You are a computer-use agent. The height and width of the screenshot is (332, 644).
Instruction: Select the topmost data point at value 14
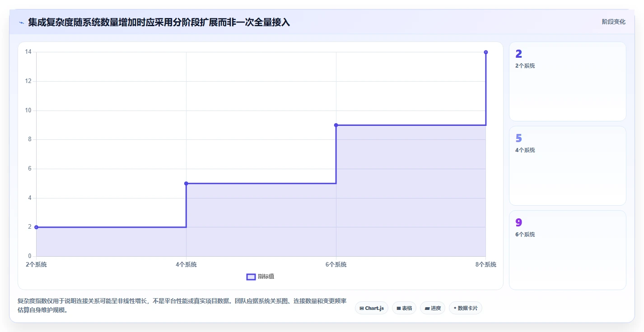[x=486, y=52]
